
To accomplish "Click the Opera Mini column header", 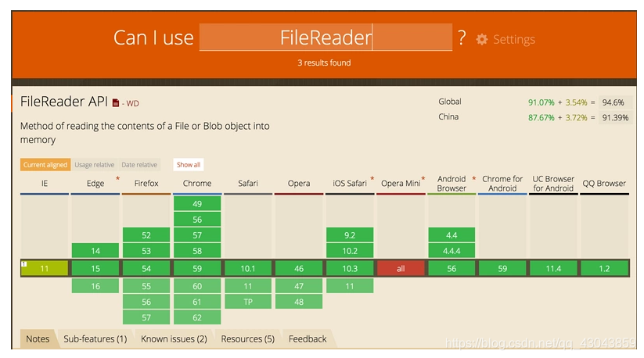I will 401,184.
